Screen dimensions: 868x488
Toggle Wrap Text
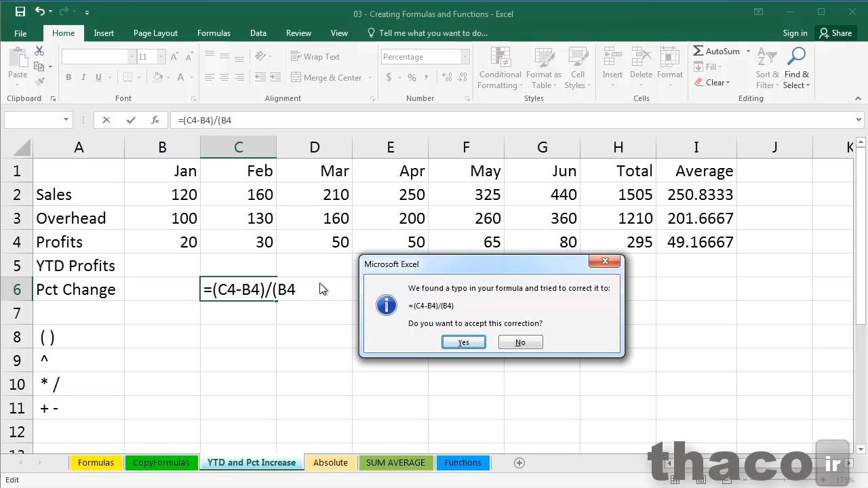coord(315,57)
